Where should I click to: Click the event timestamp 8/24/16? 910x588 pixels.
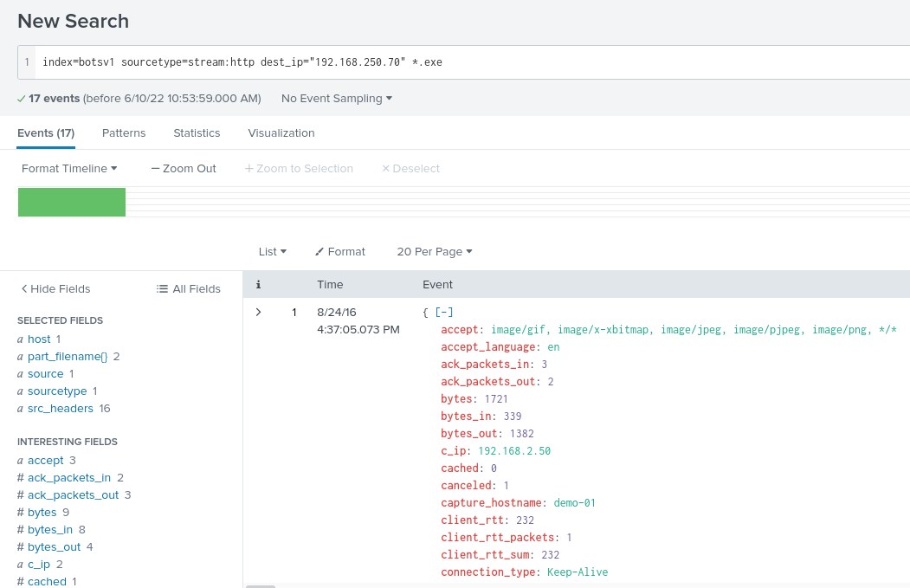tap(337, 313)
